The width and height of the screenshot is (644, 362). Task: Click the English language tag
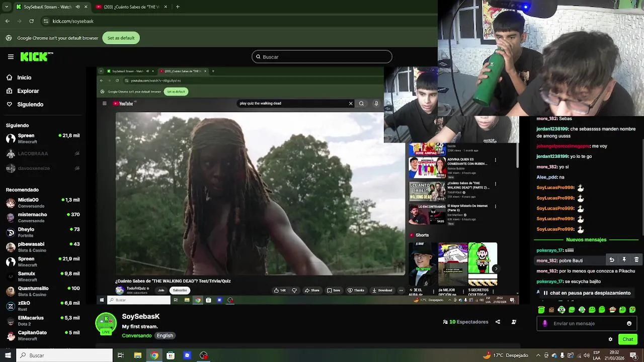pyautogui.click(x=165, y=335)
